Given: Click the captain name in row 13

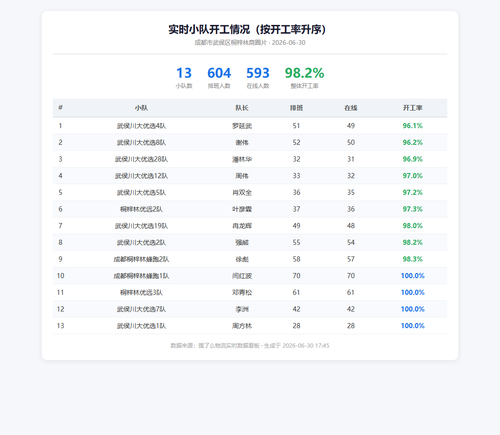Looking at the screenshot, I should click(x=242, y=326).
